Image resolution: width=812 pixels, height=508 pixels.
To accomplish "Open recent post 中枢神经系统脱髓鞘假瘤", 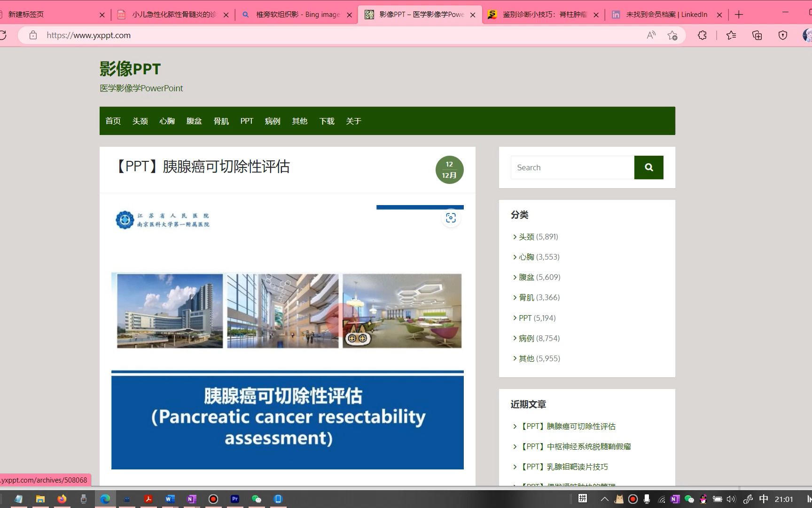I will (576, 446).
